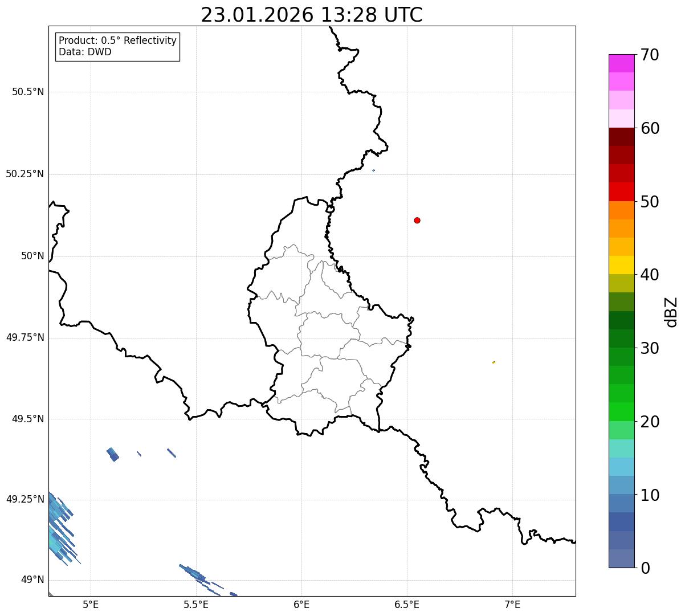Pick the bright green swatch just above 20 dBZ
Viewport: 685px width, 616px height.
click(x=621, y=411)
